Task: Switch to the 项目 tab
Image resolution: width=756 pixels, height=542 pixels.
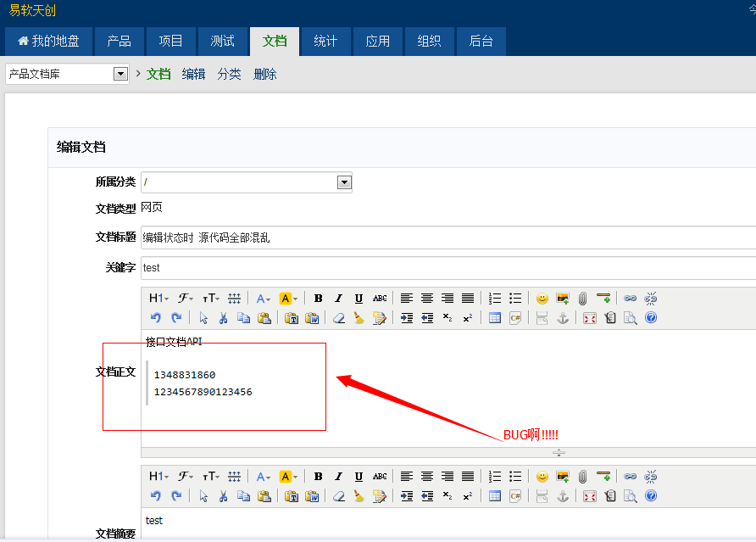Action: [x=170, y=41]
